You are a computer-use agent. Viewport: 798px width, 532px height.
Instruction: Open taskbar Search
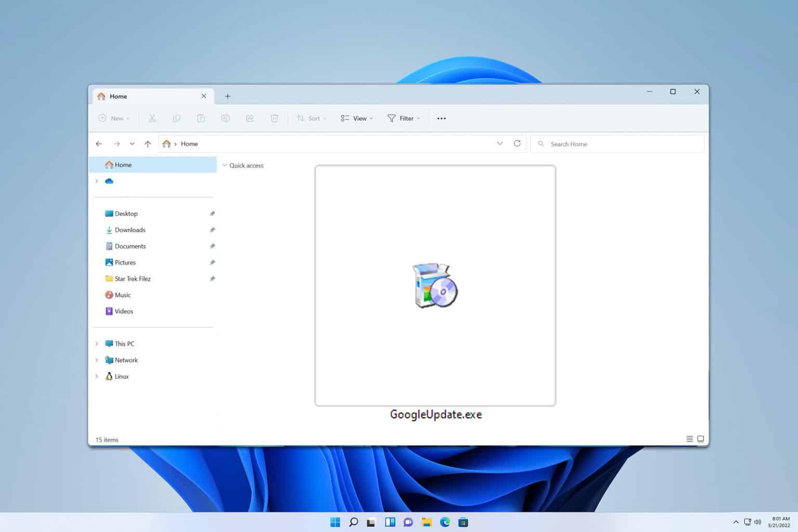coord(353,522)
